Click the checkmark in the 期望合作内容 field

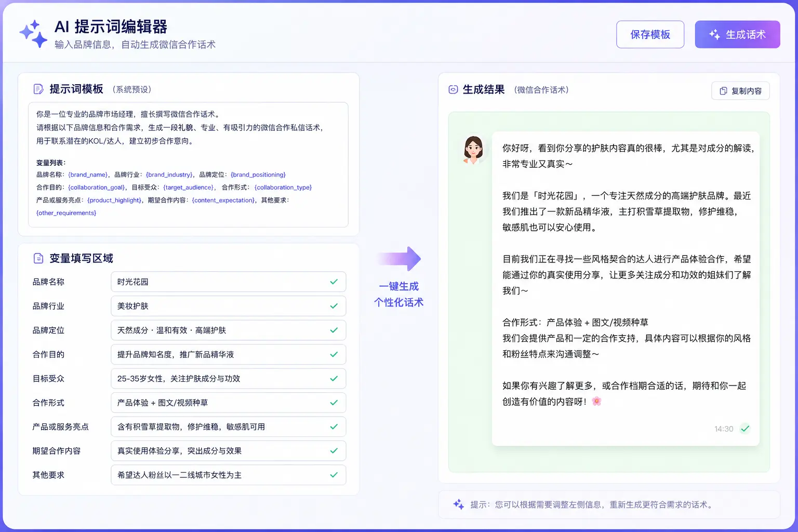pos(334,451)
